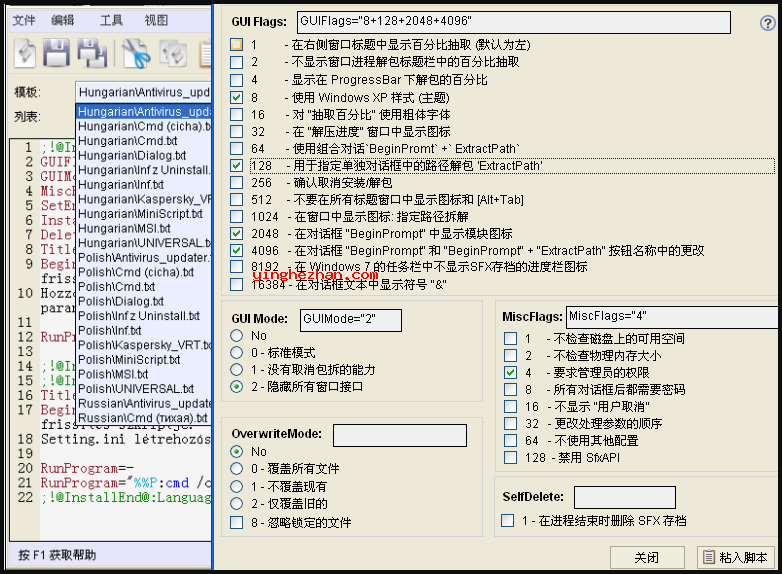782x574 pixels.
Task: Enable SelfDelete 1 delete SFX archive checkbox
Action: [x=507, y=521]
